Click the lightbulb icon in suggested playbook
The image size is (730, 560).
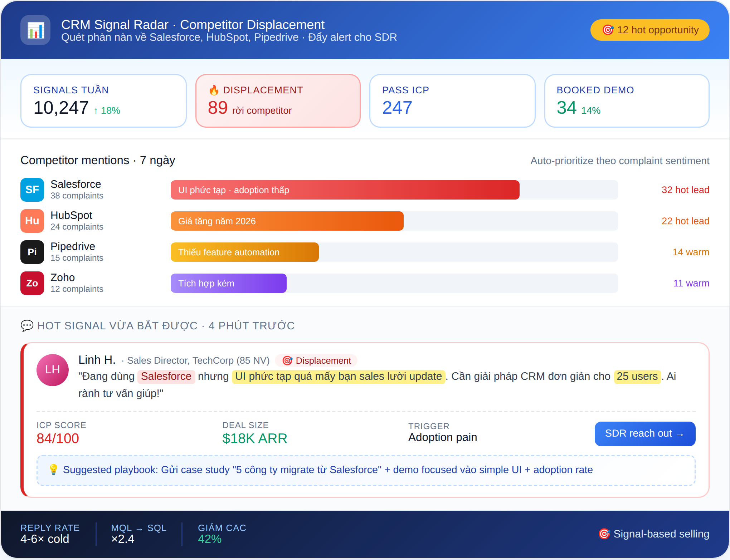pyautogui.click(x=54, y=470)
